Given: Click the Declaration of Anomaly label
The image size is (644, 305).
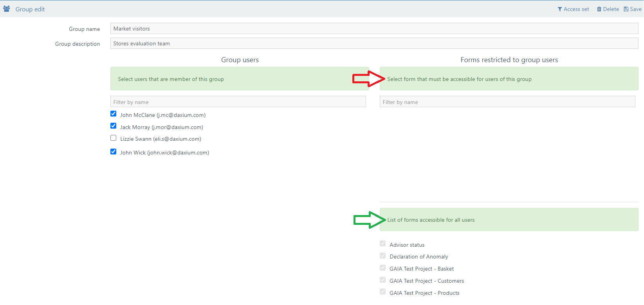Looking at the screenshot, I should coord(419,257).
